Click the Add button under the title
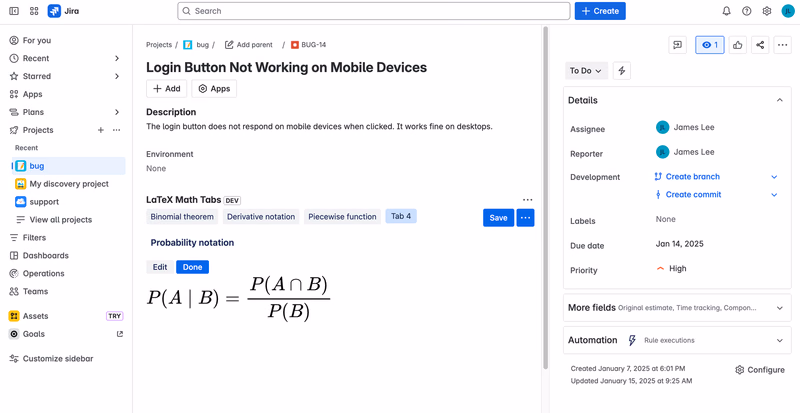Screen dimensions: 800x413 pyautogui.click(x=166, y=88)
